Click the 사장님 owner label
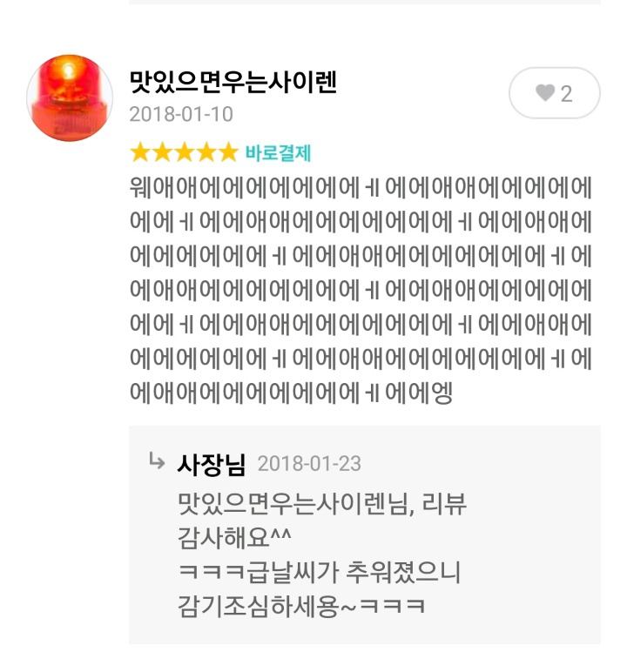Screen dimensions: 627x672 tap(211, 464)
